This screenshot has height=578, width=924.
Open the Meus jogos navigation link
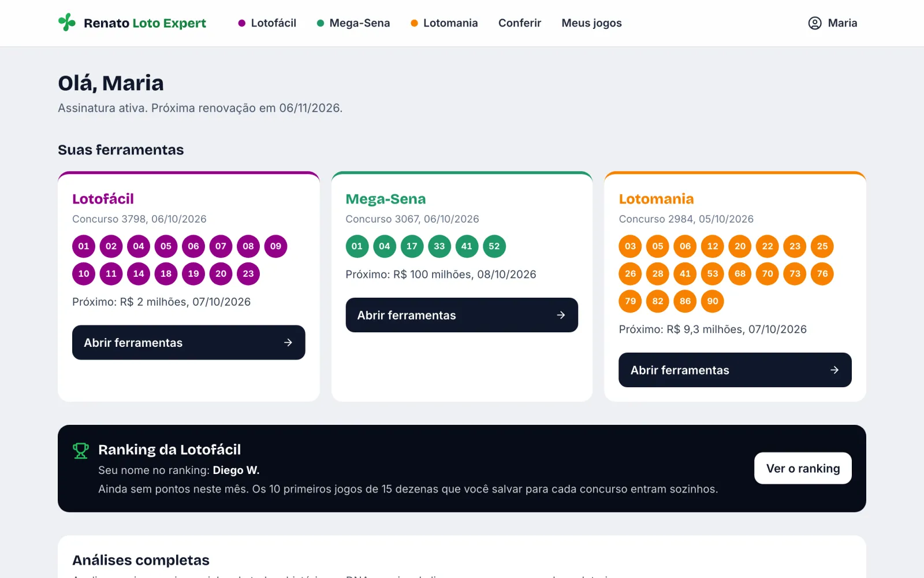(x=591, y=23)
